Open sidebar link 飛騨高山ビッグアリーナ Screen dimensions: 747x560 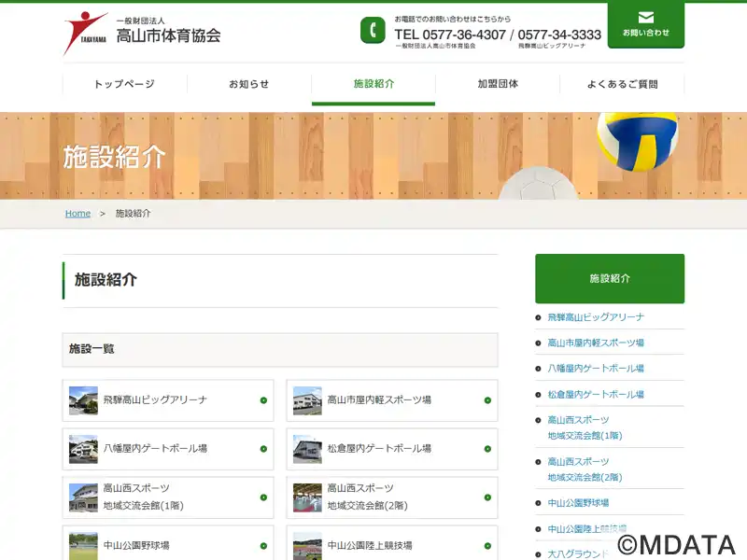tap(596, 317)
